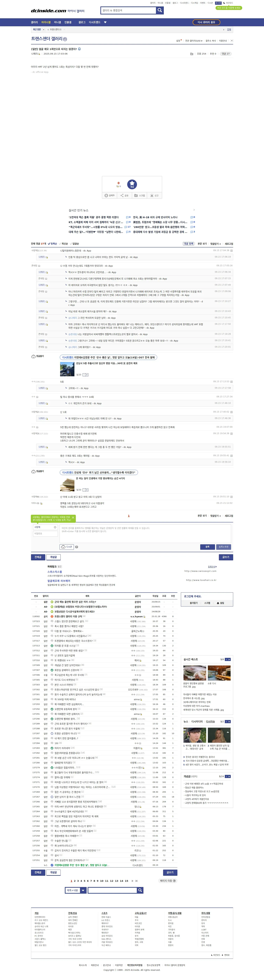This screenshot has height=980, width=264.
Task: Expand the top nav more-menu triangle
Action: [105, 22]
